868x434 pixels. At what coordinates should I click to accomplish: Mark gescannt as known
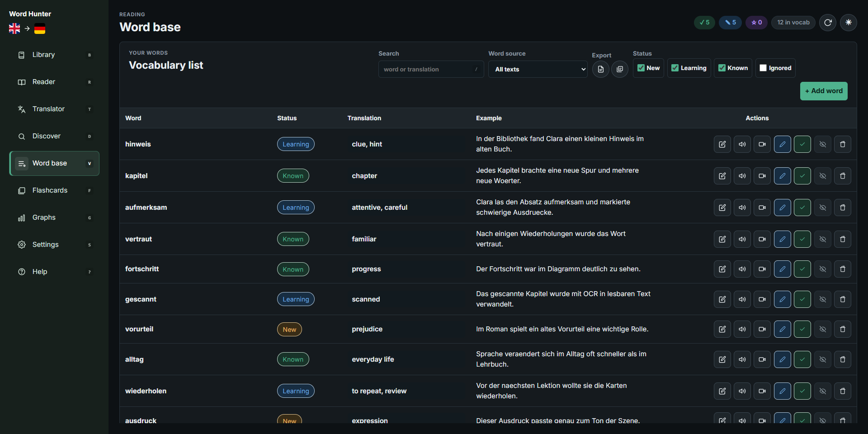click(802, 299)
